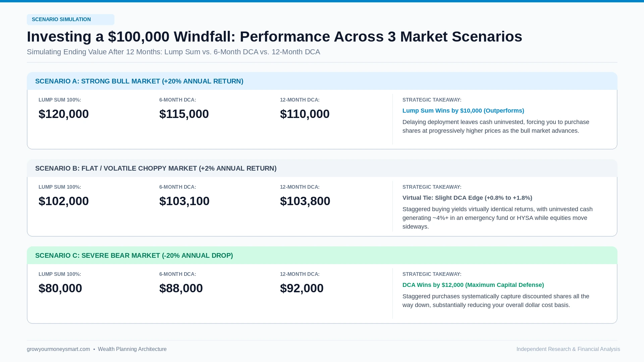Click the 6-MONTH DCA label in Scenario C
Viewport: 644px width, 362px height.
click(178, 274)
